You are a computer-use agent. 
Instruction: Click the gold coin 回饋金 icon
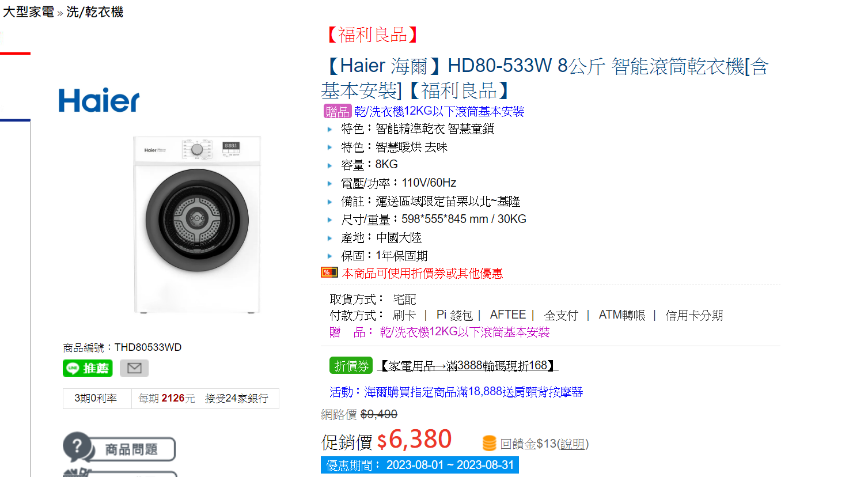coord(489,443)
